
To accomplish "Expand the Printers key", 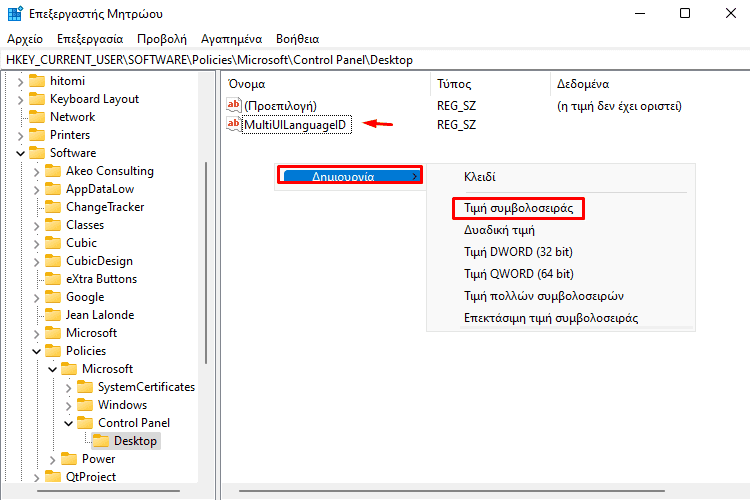I will [x=20, y=136].
